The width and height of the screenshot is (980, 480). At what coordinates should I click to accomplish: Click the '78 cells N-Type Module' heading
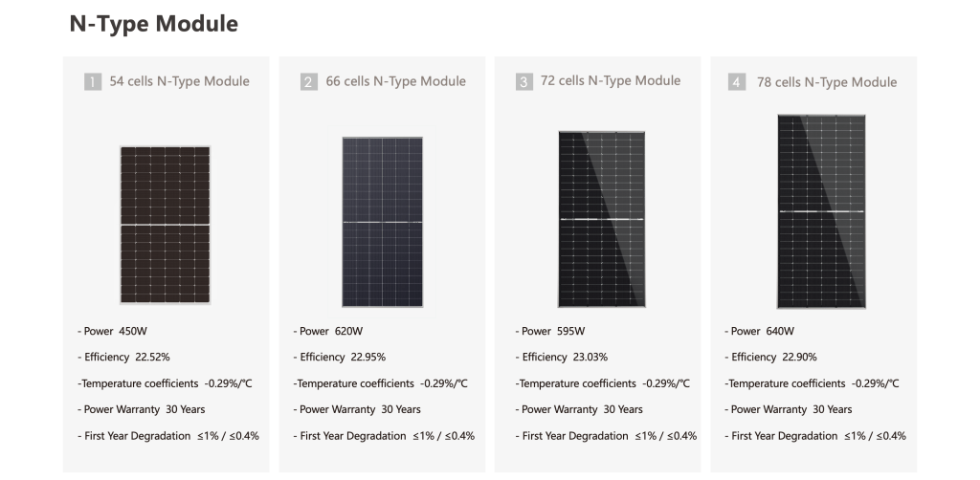pos(827,82)
